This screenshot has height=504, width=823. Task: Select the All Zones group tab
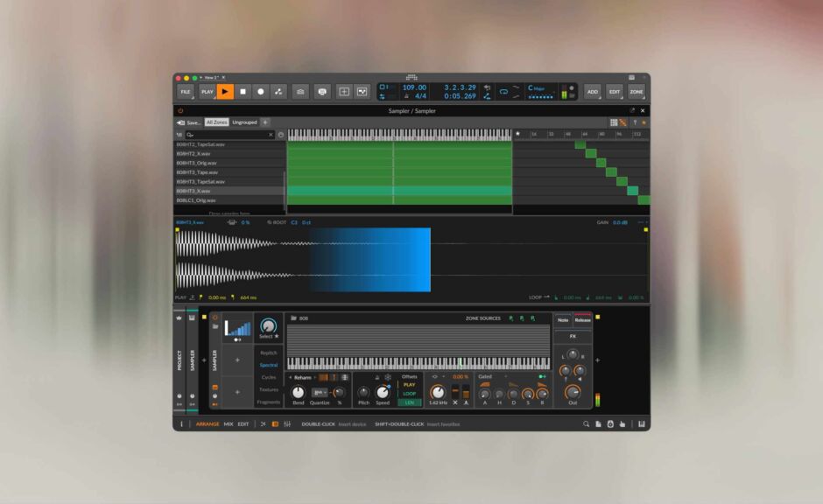tap(217, 122)
